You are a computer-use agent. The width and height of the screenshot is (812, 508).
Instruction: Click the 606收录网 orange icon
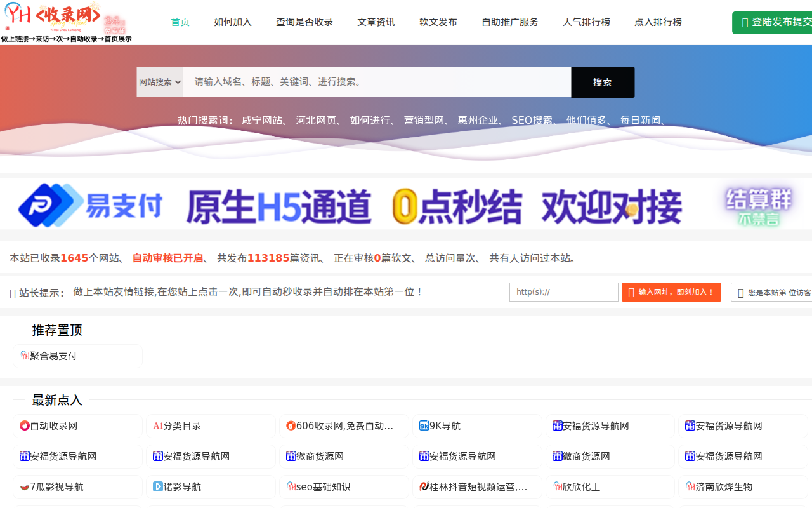[291, 425]
